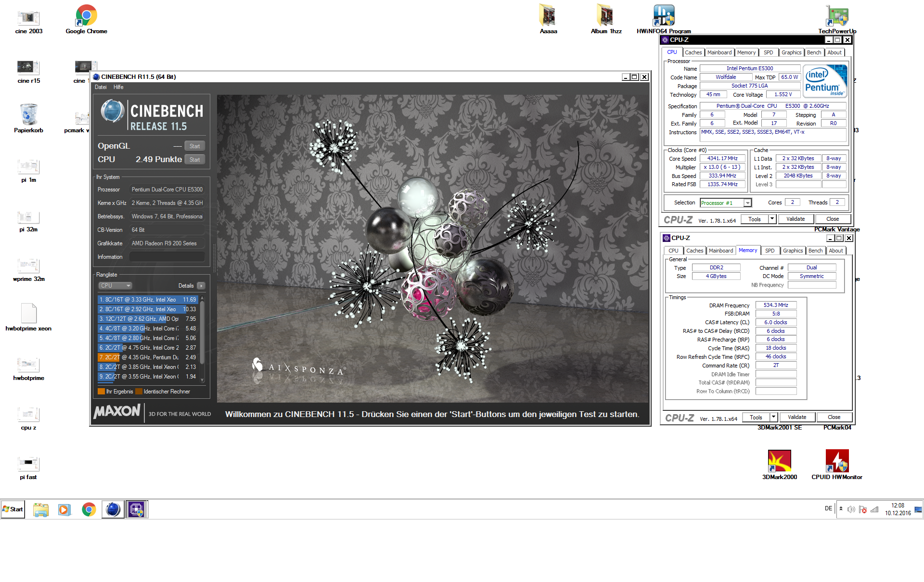Select the pi 1m desktop icon
Viewport: 924px width, 582px height.
coord(29,170)
